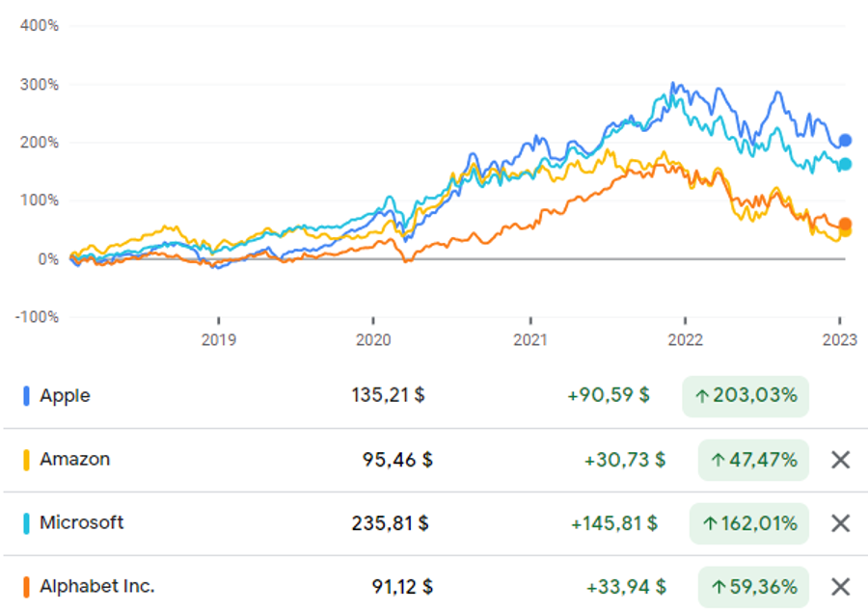
Task: Click the 200% y-axis label
Action: coord(40,143)
